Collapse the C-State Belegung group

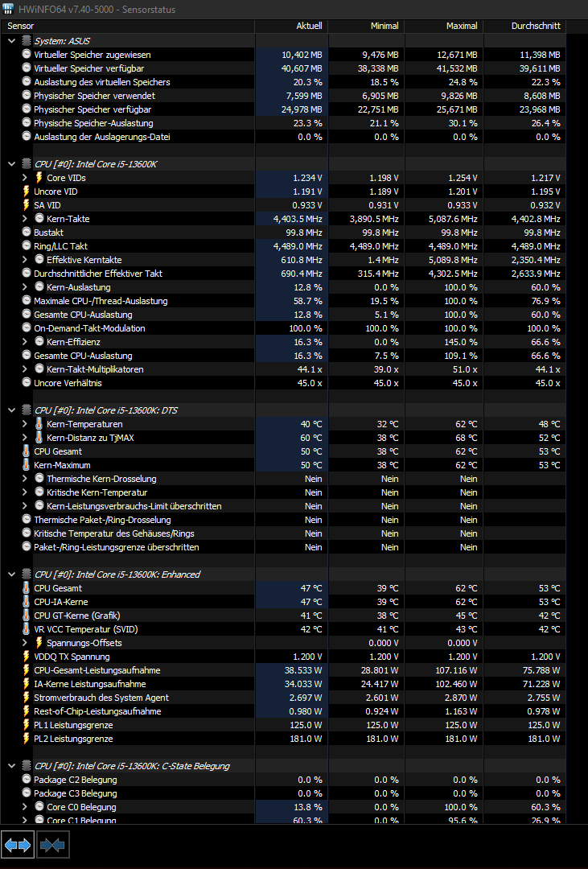11,766
